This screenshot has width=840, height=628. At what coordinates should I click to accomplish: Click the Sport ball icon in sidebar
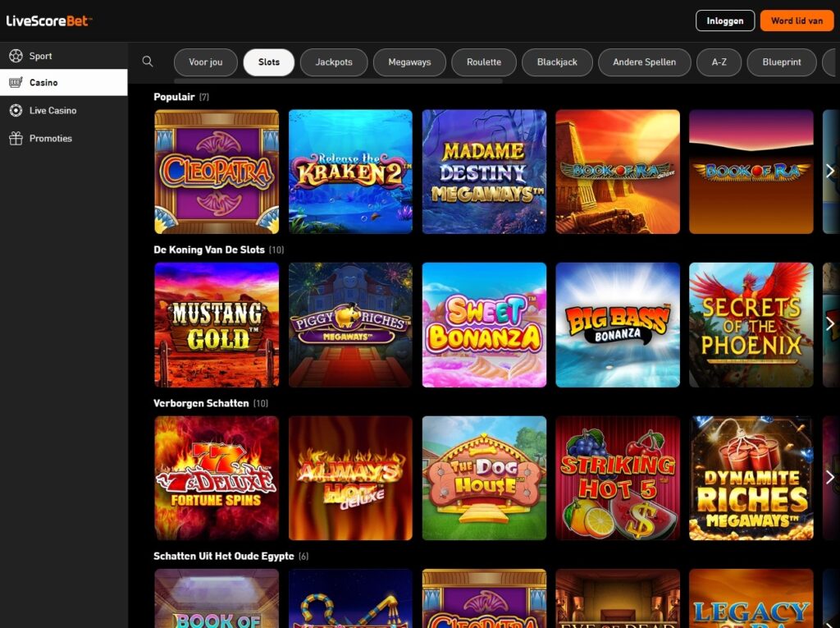point(16,56)
